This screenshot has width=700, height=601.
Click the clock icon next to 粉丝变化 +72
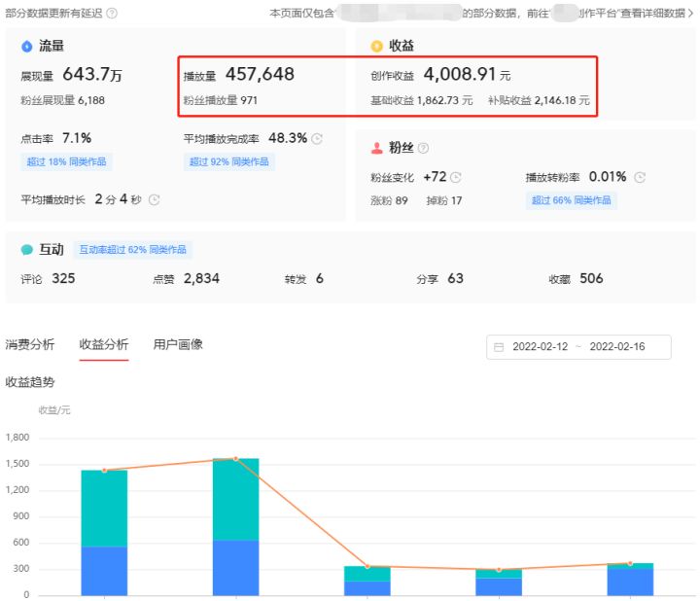[455, 178]
